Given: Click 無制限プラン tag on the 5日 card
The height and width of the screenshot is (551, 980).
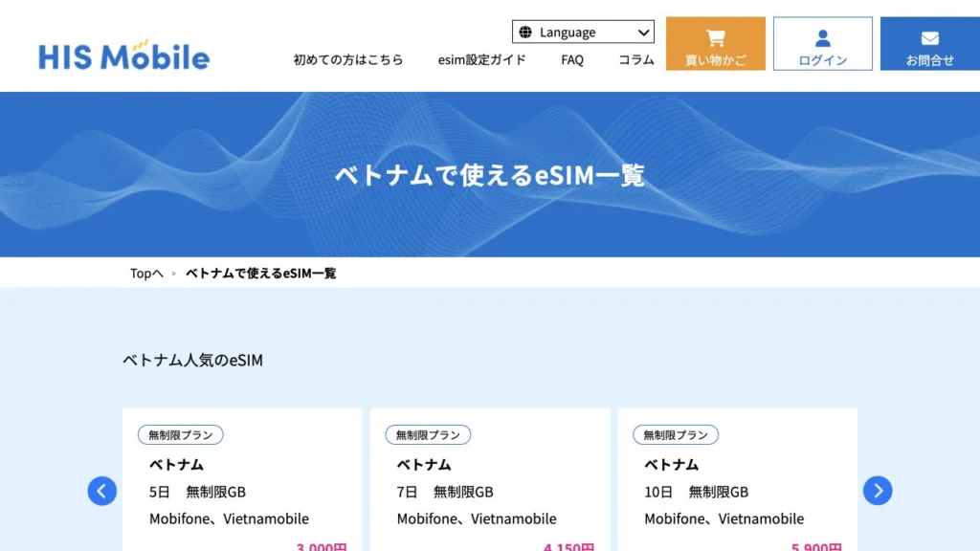Looking at the screenshot, I should [181, 435].
